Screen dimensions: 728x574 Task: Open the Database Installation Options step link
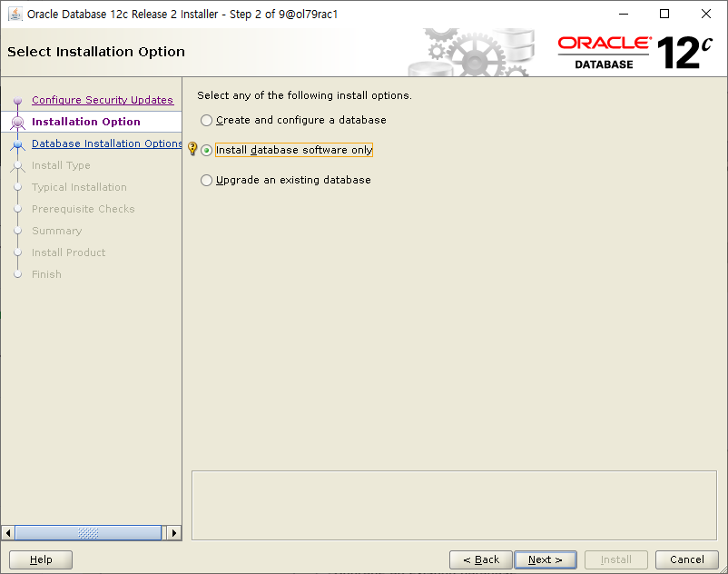[x=107, y=143]
